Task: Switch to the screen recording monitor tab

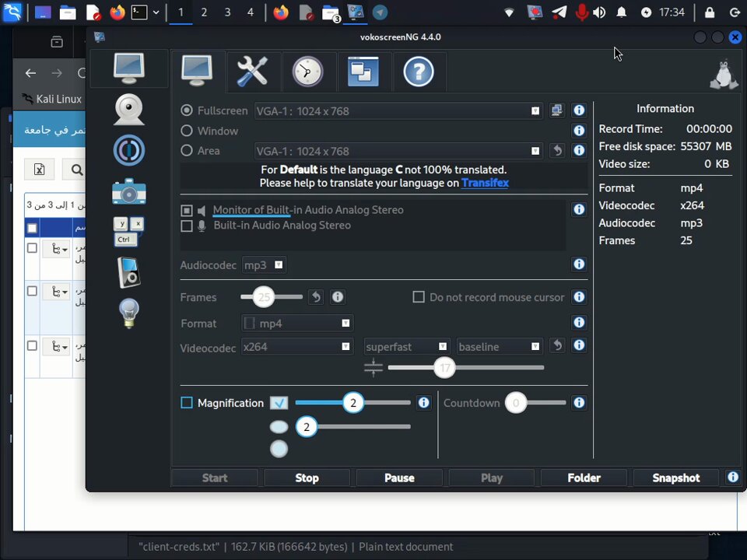Action: pos(197,71)
